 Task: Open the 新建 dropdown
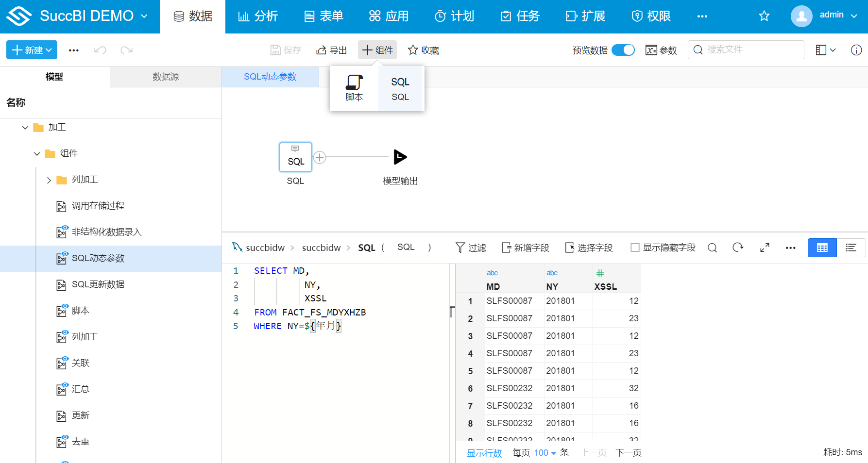31,50
